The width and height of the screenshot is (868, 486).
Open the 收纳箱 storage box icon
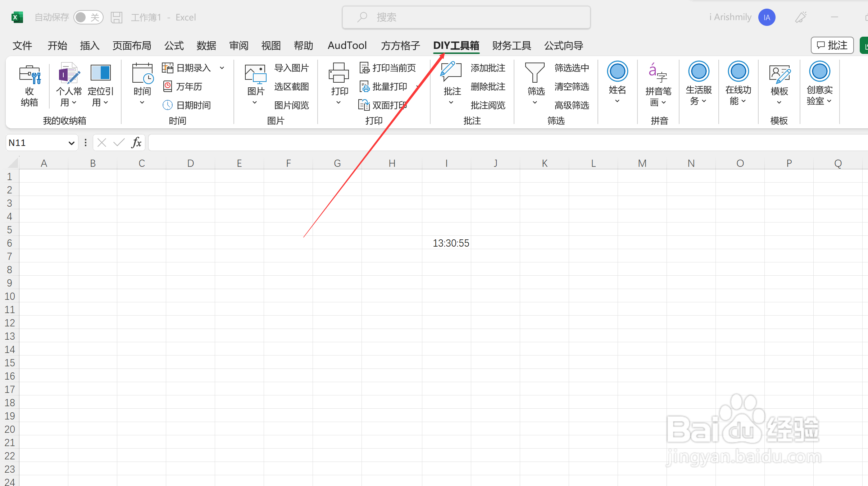pyautogui.click(x=29, y=75)
